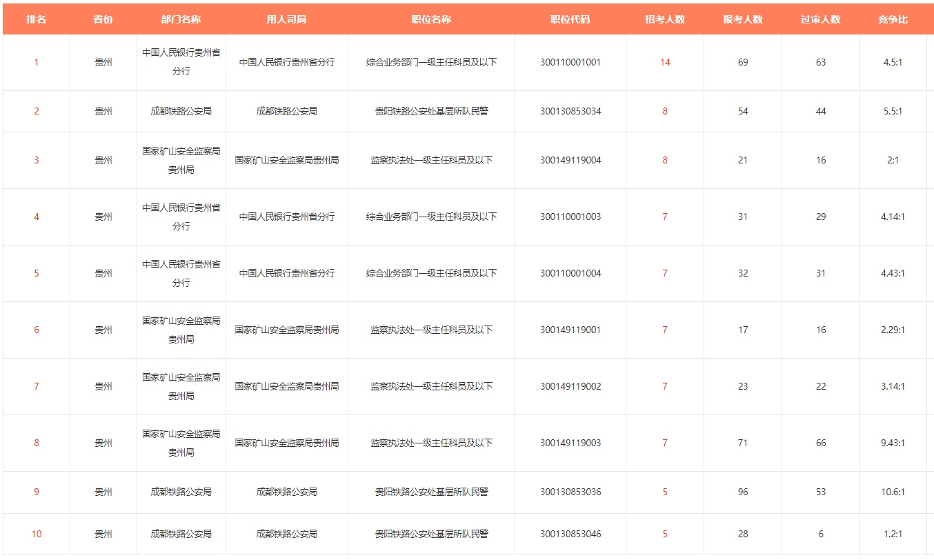934x560 pixels.
Task: Click the competition ratio 10.6:1
Action: [893, 492]
